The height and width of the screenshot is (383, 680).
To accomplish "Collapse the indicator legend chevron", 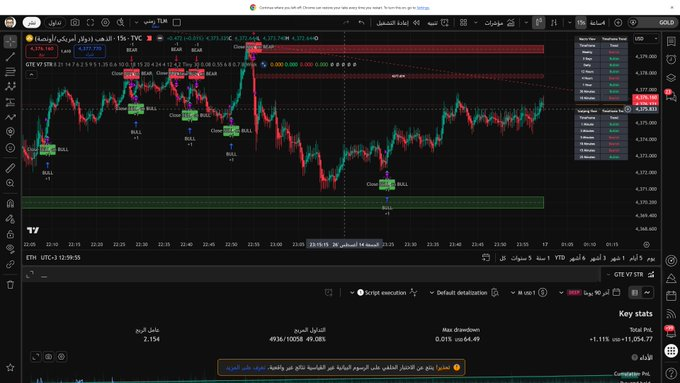I will click(x=31, y=75).
